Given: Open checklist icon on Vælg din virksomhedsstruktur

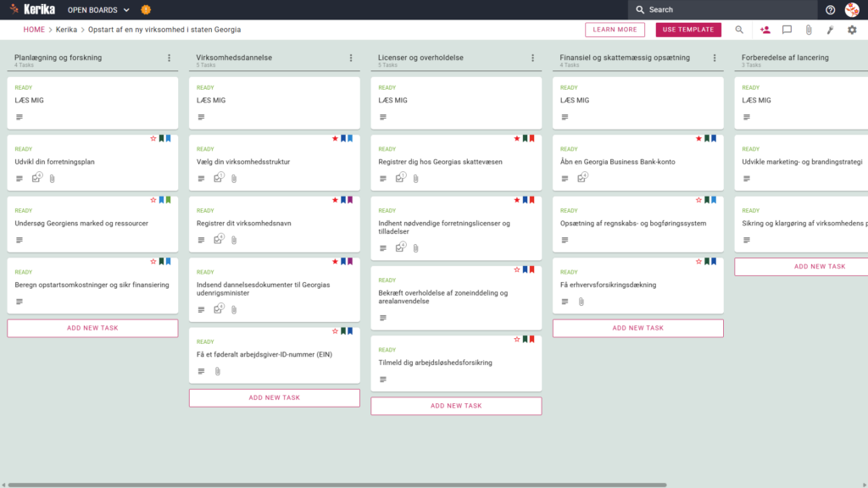Looking at the screenshot, I should coord(219,178).
